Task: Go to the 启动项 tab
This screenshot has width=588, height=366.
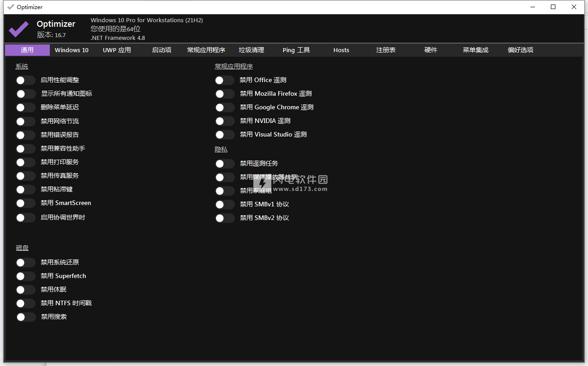Action: pyautogui.click(x=162, y=50)
